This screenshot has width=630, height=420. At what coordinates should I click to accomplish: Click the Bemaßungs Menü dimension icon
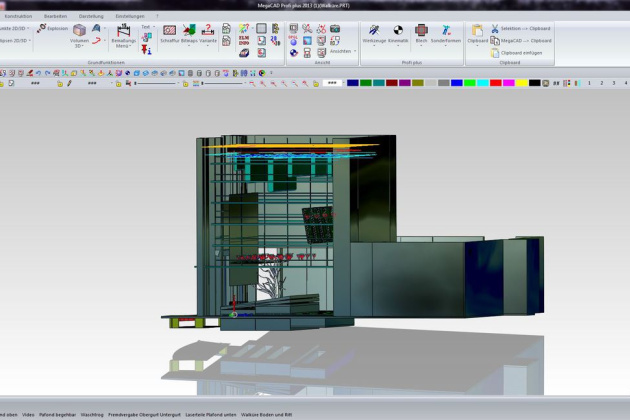(x=123, y=35)
